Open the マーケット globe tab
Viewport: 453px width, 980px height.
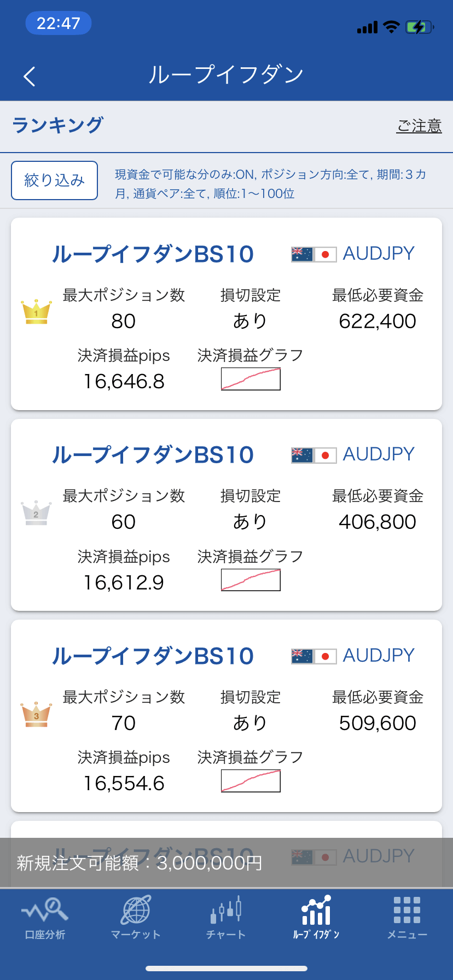[x=136, y=918]
